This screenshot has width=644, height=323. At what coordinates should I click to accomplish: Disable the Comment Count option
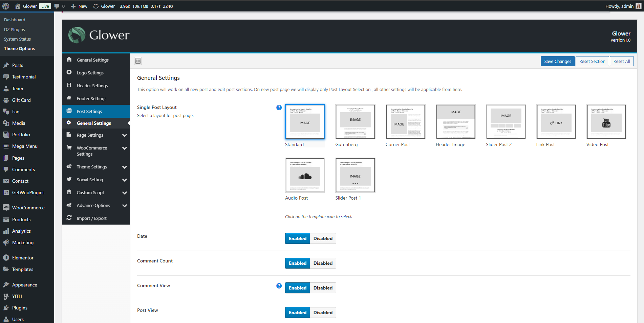323,263
